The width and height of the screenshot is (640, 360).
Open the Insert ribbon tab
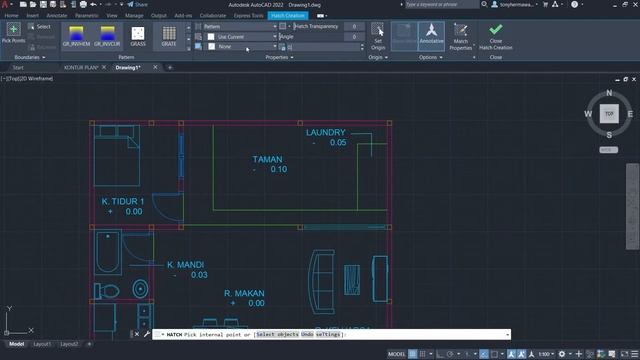[x=32, y=16]
